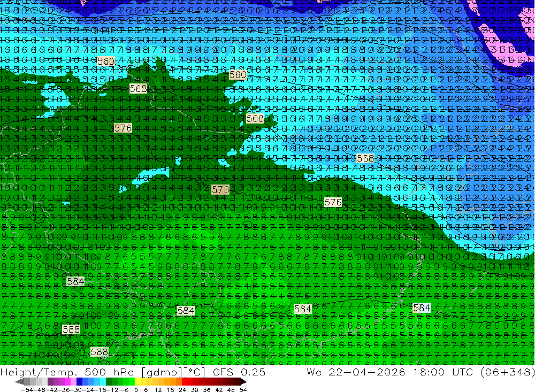Click the "(06+348)" forecast hour text
The image size is (535, 392).
click(x=507, y=372)
